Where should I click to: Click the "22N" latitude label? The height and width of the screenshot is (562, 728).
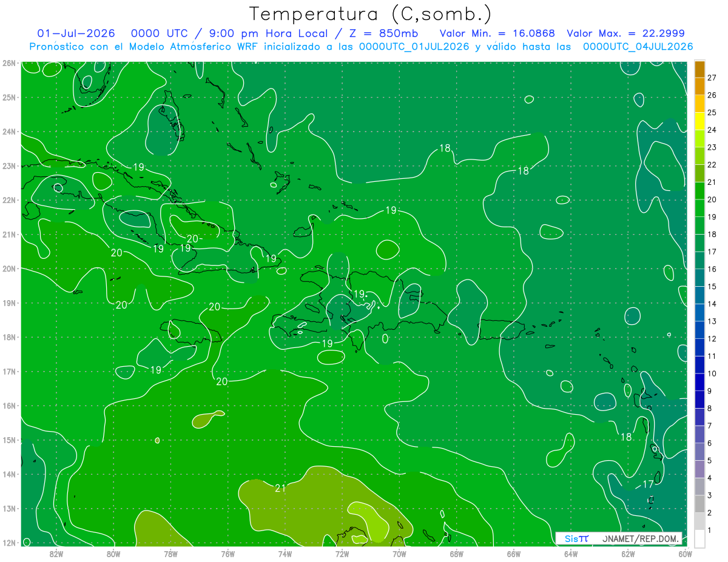pos(8,200)
